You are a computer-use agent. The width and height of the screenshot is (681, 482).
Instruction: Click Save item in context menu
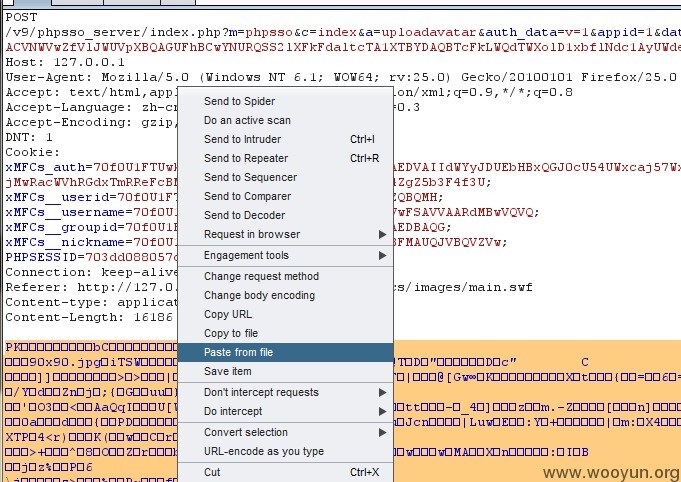285,371
